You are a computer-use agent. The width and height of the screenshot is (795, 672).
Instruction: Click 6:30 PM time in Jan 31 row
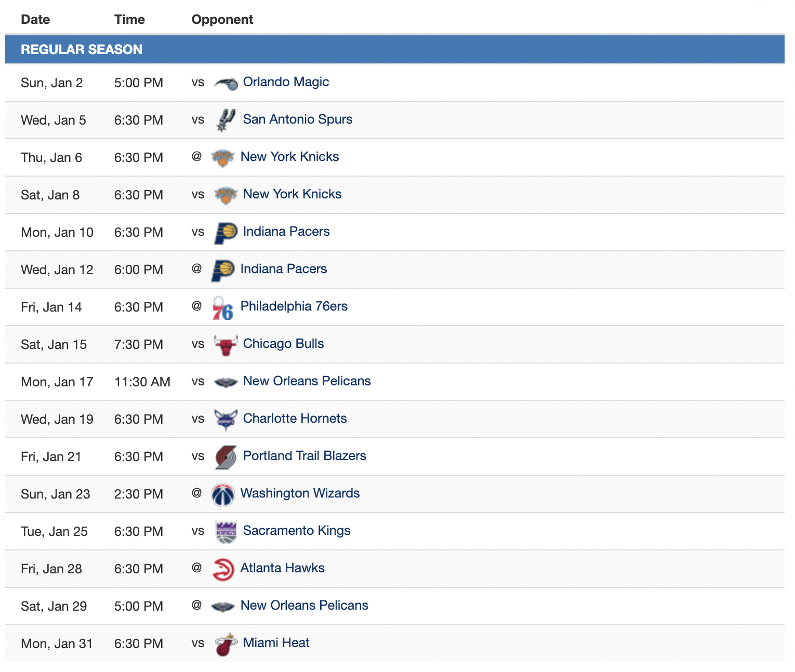[139, 644]
